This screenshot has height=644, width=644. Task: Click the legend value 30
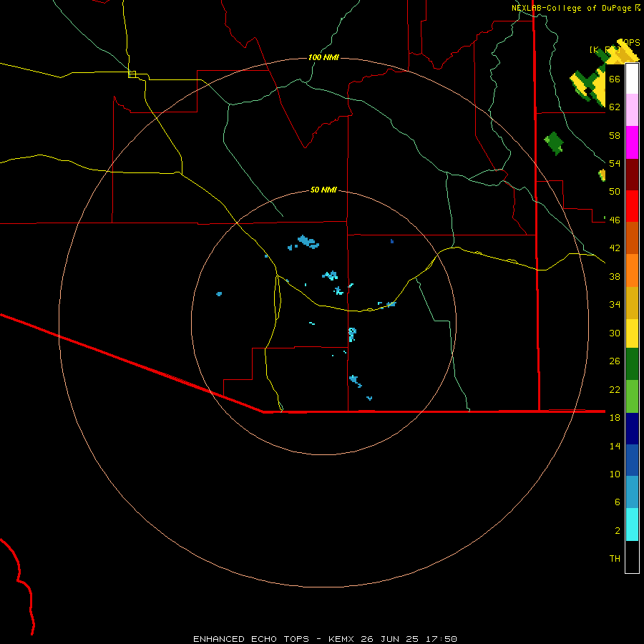(x=615, y=333)
